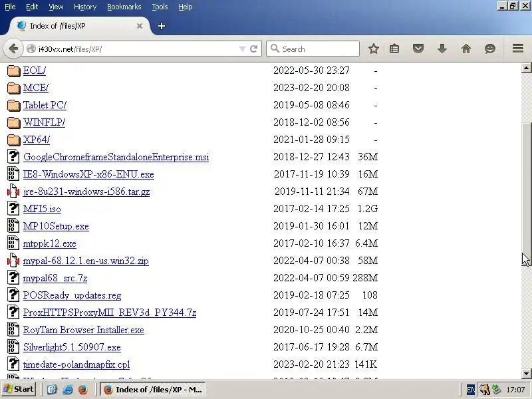Download Silverlight5.1.50907.exe
532x399 pixels.
(72, 347)
